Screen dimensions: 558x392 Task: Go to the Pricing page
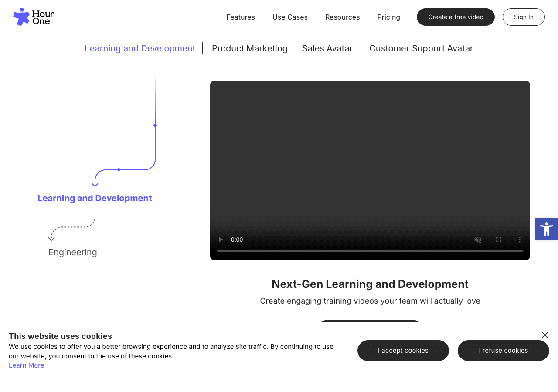(389, 17)
